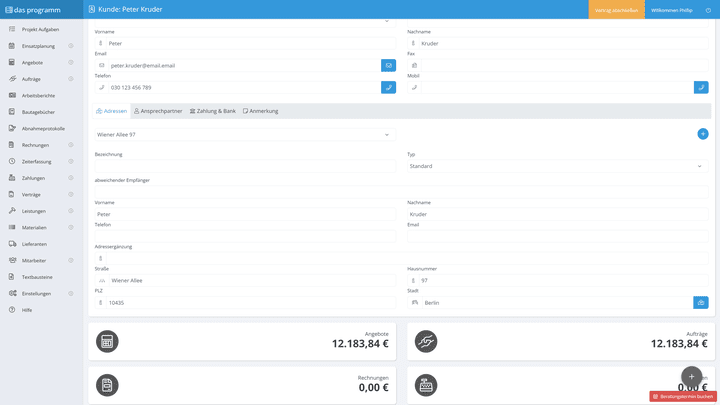
Task: Expand the Einsatzplanung sidebar submenu
Action: pos(71,46)
